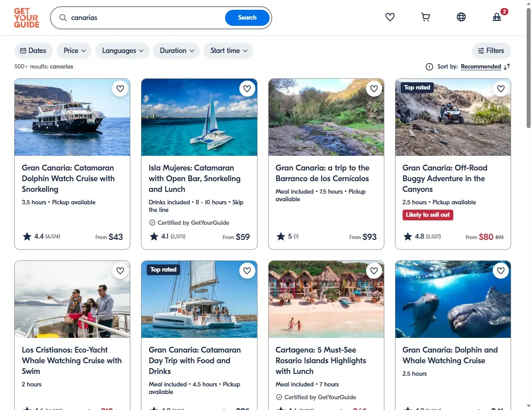The height and width of the screenshot is (410, 532).
Task: Heart the Cartagena Rosario Islands tour
Action: tap(374, 271)
